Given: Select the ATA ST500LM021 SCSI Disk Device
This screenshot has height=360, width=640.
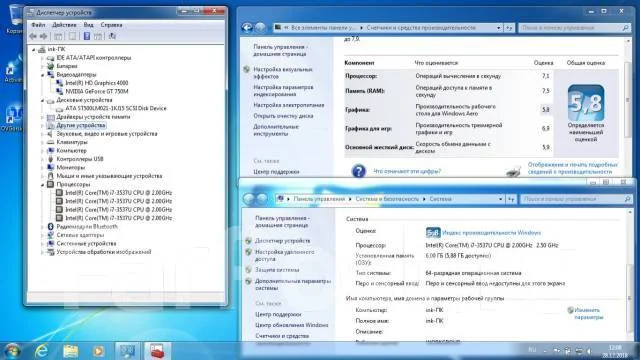Looking at the screenshot, I should [116, 108].
